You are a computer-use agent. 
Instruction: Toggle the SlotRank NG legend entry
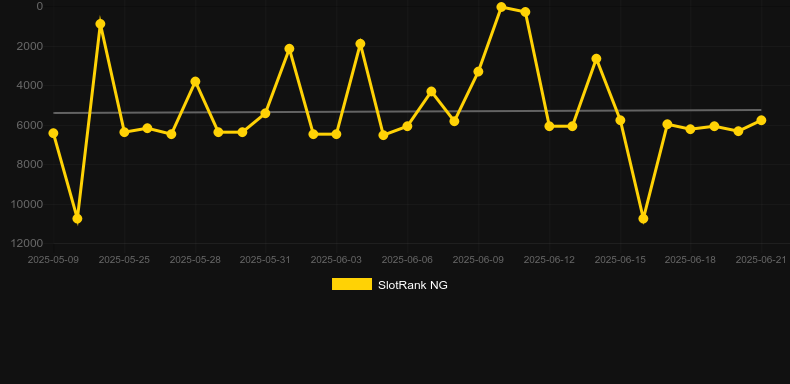coord(389,285)
